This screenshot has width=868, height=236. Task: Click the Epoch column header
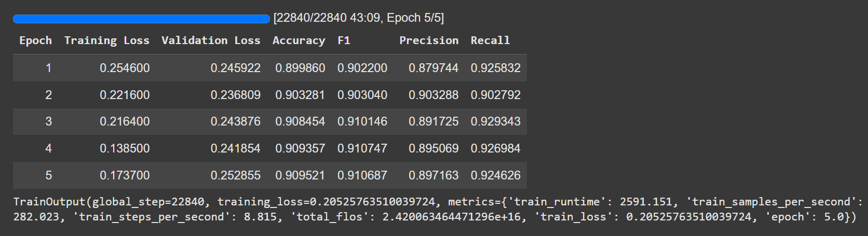coord(35,40)
